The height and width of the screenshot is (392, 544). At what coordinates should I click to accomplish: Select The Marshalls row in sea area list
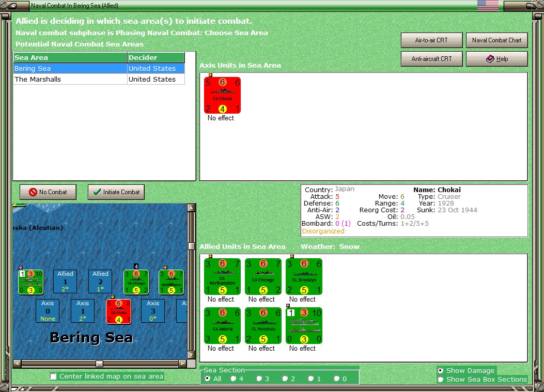click(99, 79)
